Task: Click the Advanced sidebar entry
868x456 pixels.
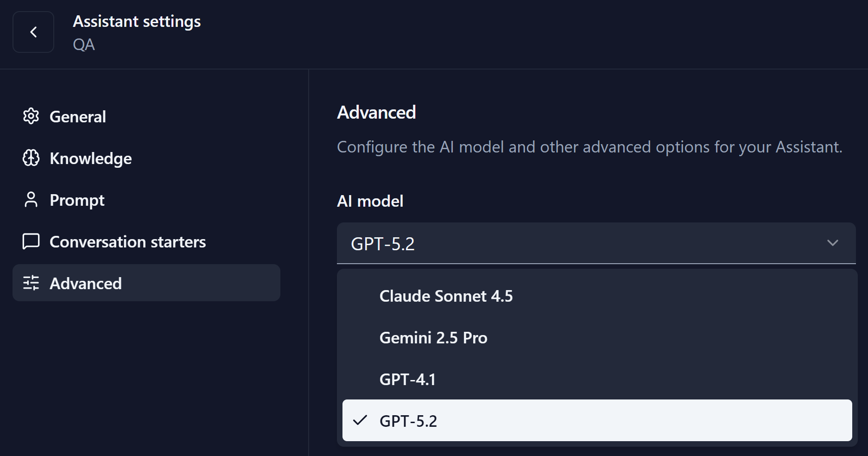Action: pos(86,283)
